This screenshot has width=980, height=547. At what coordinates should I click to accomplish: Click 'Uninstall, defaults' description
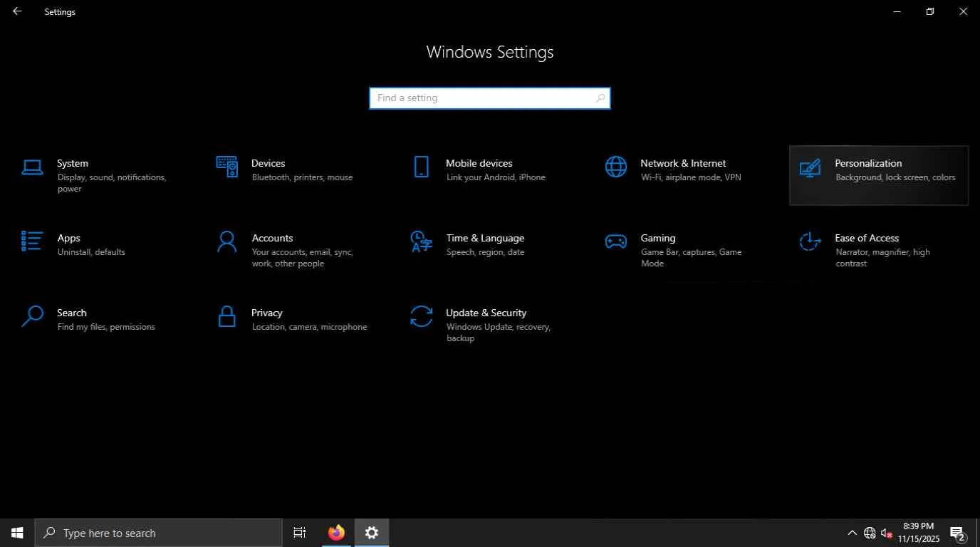tap(91, 252)
